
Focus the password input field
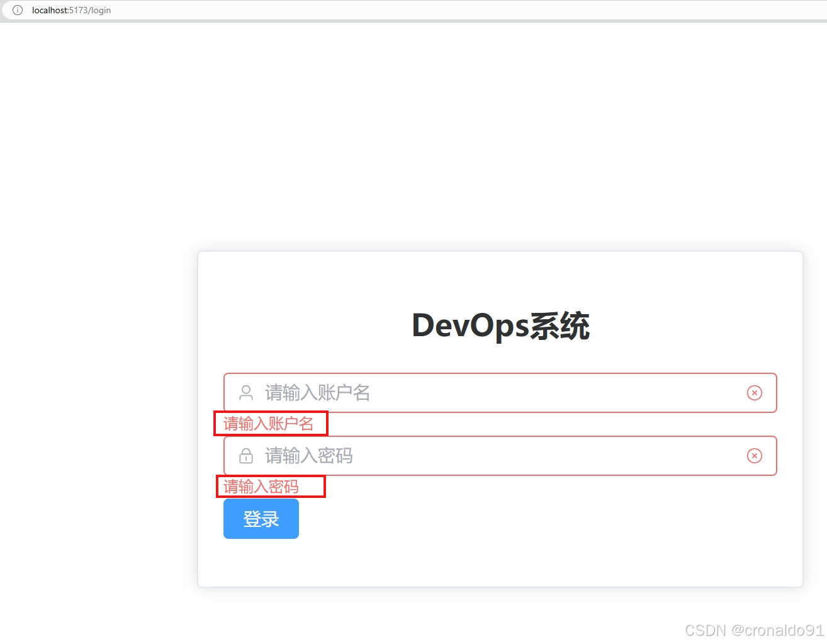tap(500, 456)
